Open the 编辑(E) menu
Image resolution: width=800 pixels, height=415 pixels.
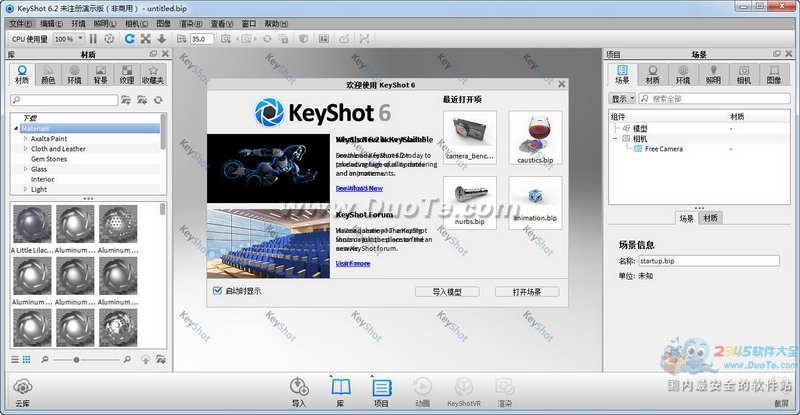(52, 23)
